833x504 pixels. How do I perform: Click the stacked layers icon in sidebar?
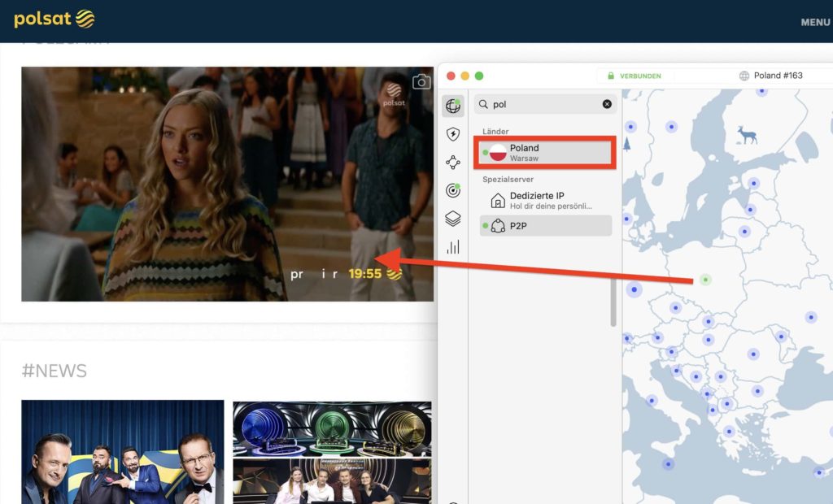(x=453, y=219)
